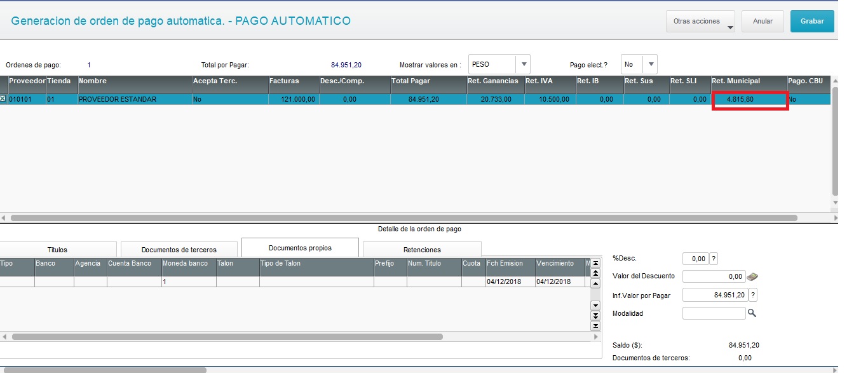
Task: Click the 121.000,00 Facturas cell
Action: point(294,99)
